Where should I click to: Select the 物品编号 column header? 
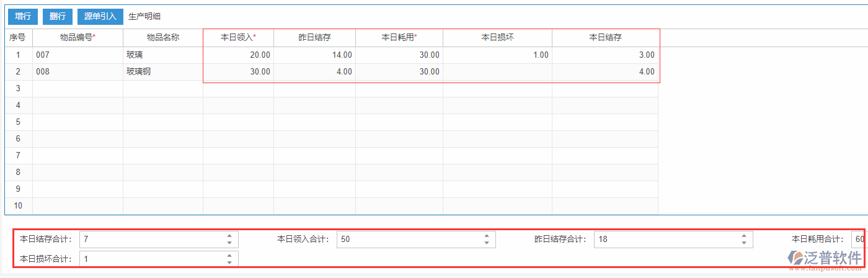click(x=77, y=37)
